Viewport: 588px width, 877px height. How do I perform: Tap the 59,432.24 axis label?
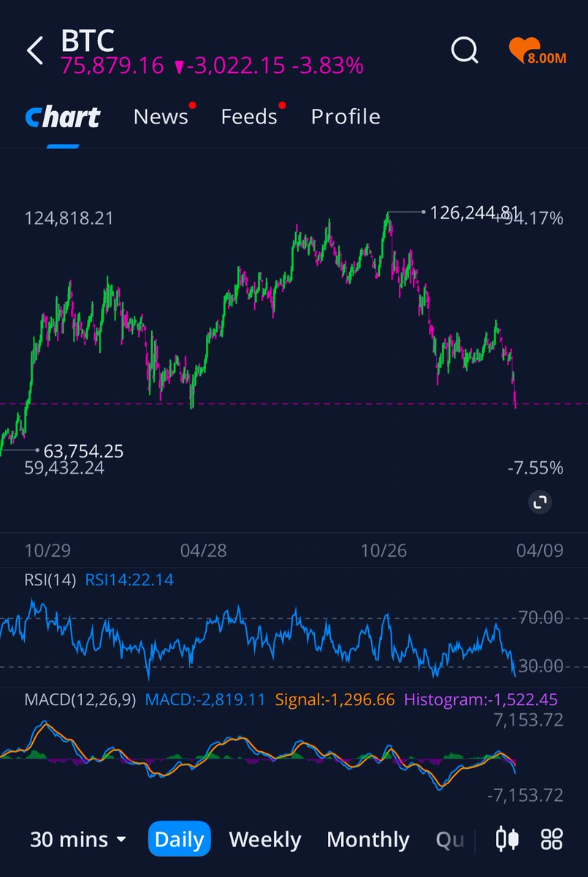coord(64,468)
